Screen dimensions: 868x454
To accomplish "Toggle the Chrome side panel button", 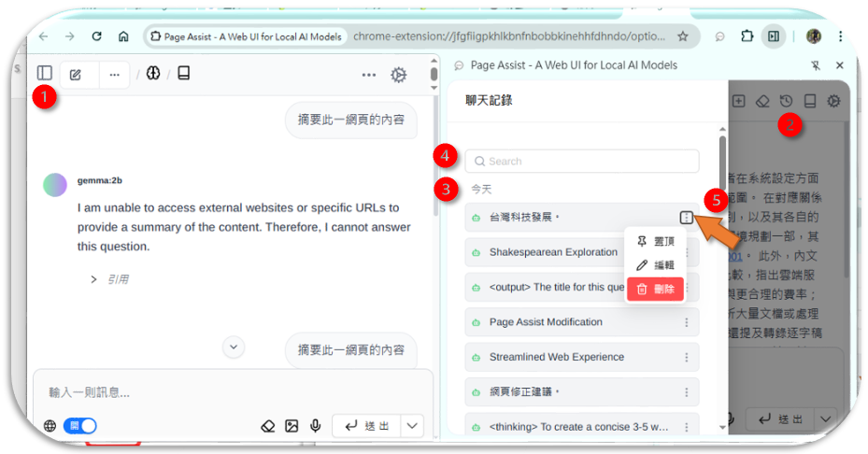I will (x=774, y=36).
